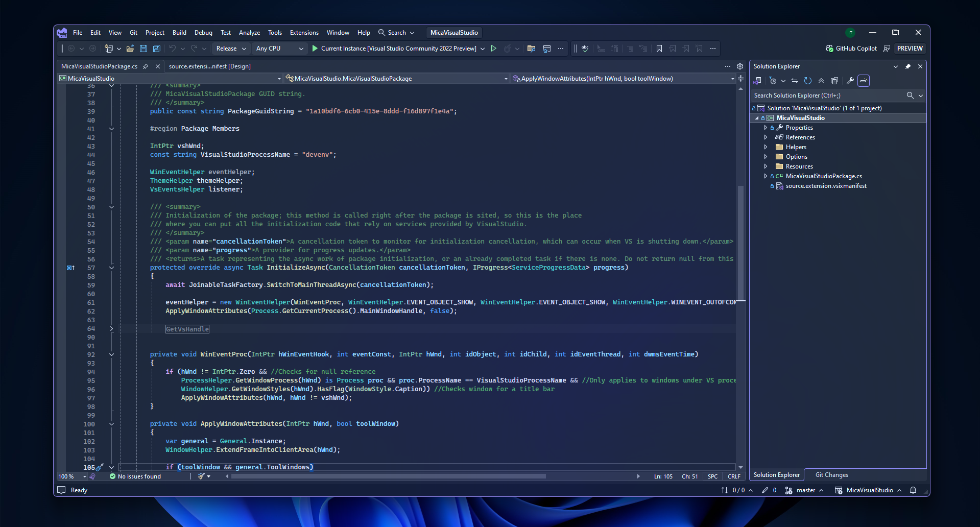Toggle Preview Selected Items in Solution Explorer
This screenshot has height=527, width=980.
[x=834, y=81]
